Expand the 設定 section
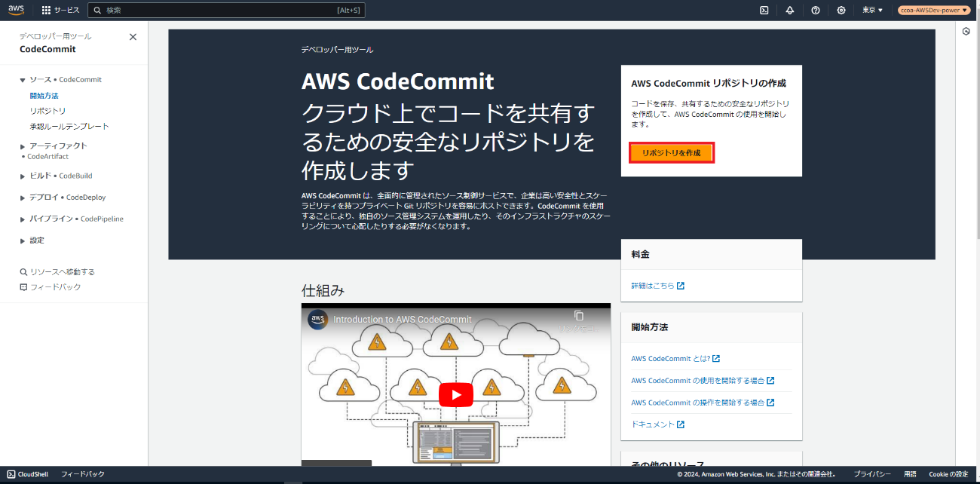980x484 pixels. point(23,240)
